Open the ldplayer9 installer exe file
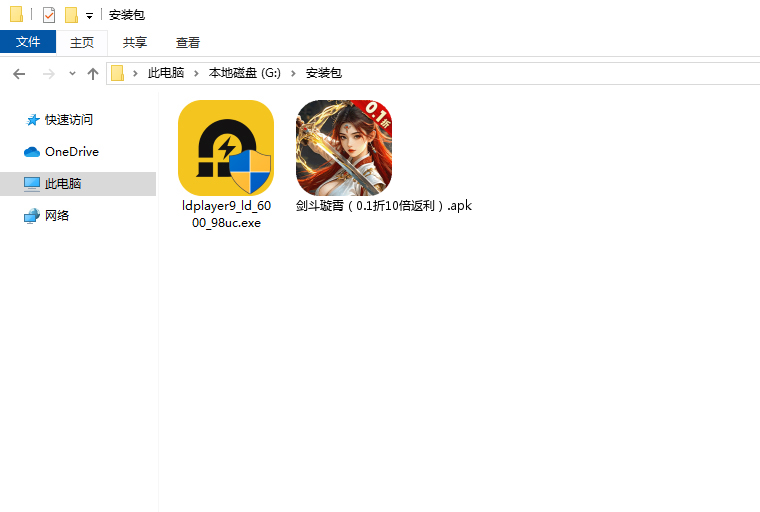Viewport: 760px width, 512px height. pyautogui.click(x=225, y=148)
